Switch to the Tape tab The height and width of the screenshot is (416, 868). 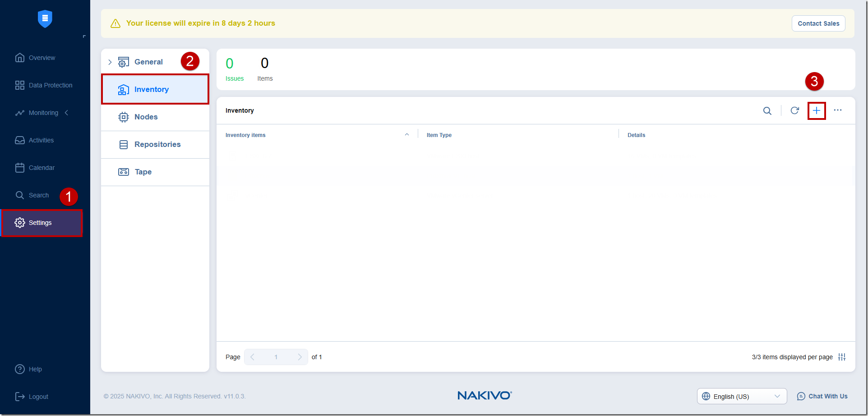pos(155,172)
